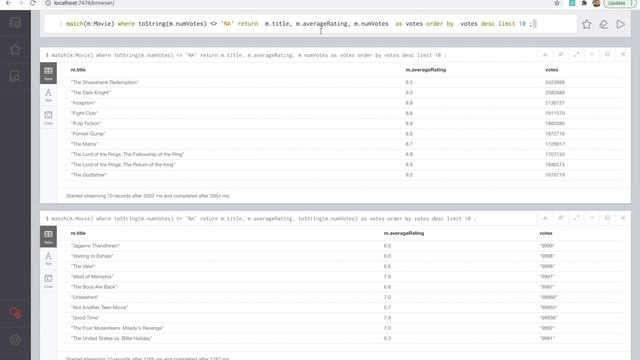Export first result frame via download icon
640x360 pixels.
tap(545, 55)
